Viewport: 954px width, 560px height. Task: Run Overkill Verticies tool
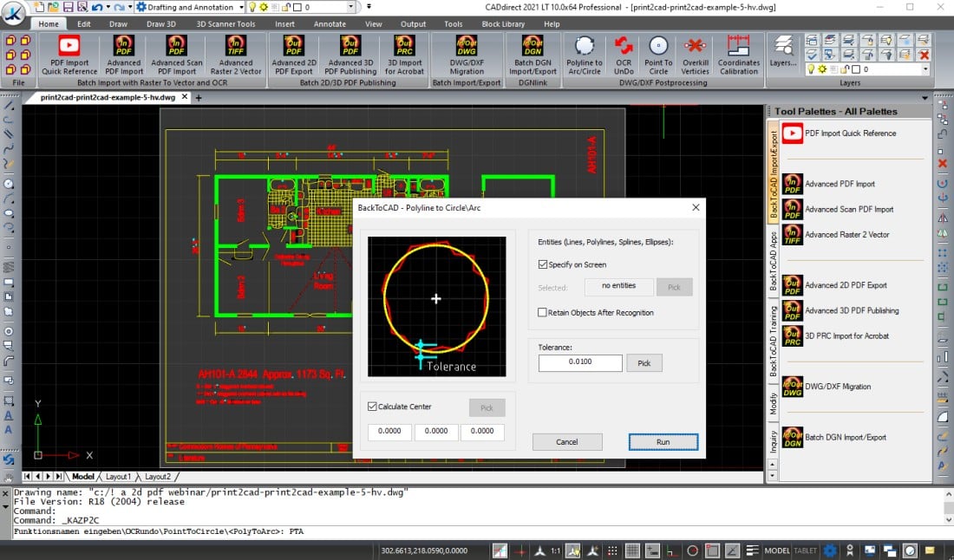[x=695, y=55]
